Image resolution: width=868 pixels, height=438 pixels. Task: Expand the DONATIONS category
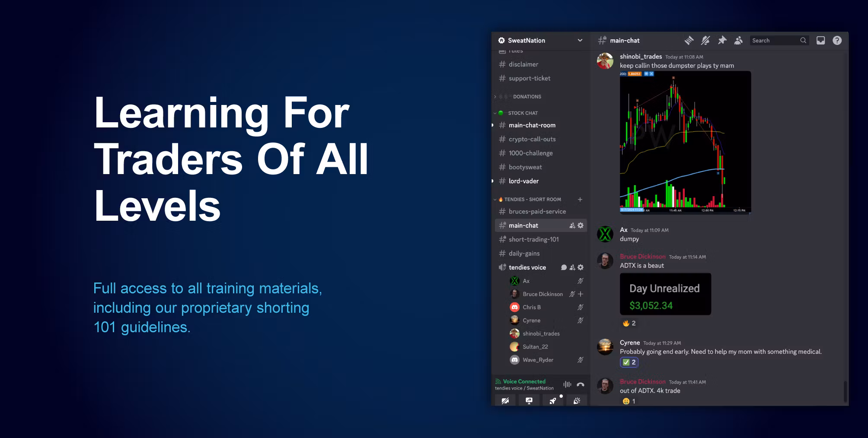click(x=527, y=97)
